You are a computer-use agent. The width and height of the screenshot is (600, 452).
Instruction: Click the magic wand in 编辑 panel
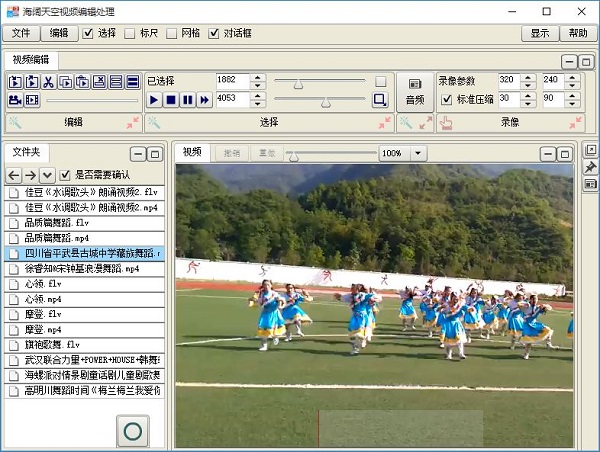pos(15,122)
